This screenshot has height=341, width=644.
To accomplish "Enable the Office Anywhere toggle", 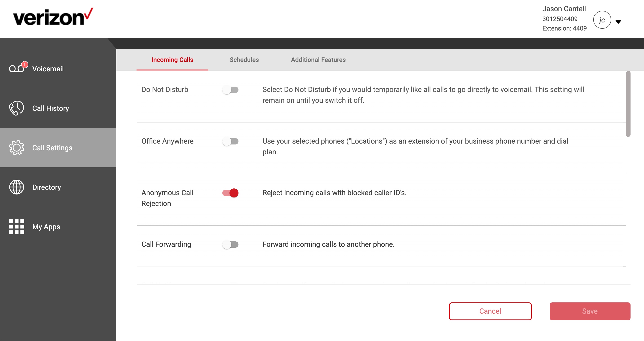I will click(x=230, y=141).
